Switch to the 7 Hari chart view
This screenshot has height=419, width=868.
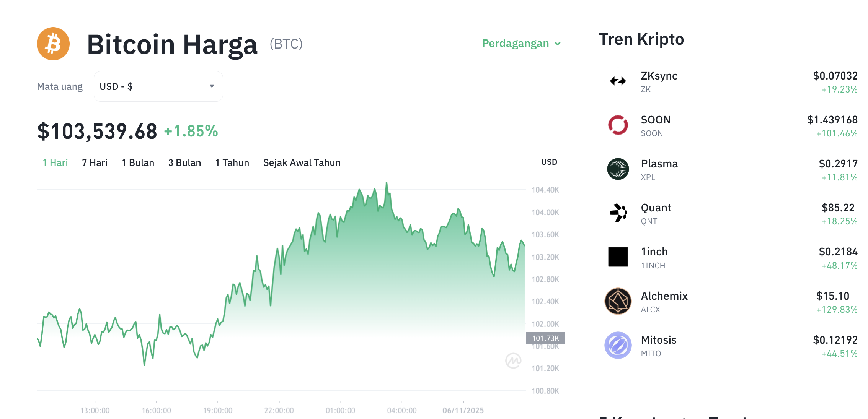click(94, 162)
